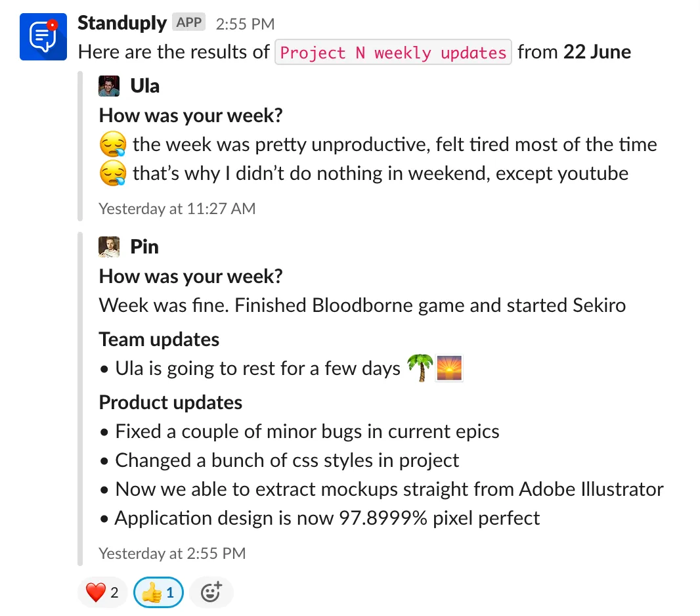Open the add reaction smiley icon

pyautogui.click(x=211, y=592)
